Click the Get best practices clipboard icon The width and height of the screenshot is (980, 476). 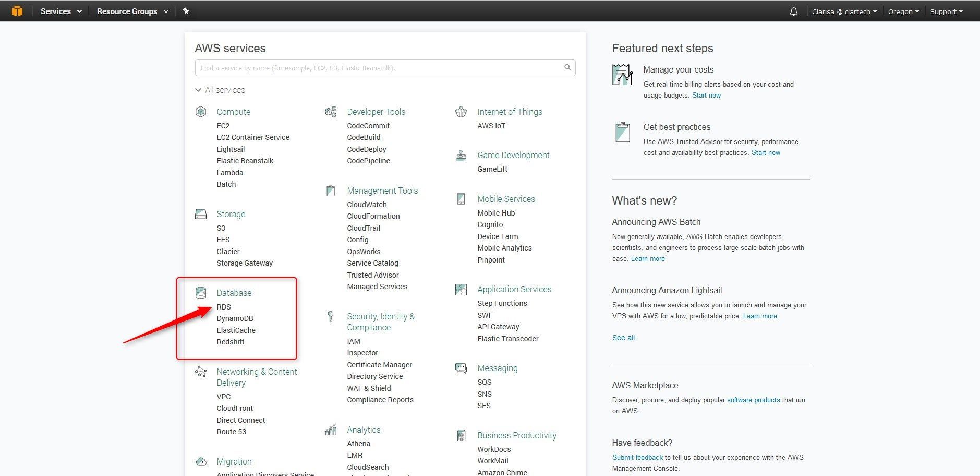623,132
